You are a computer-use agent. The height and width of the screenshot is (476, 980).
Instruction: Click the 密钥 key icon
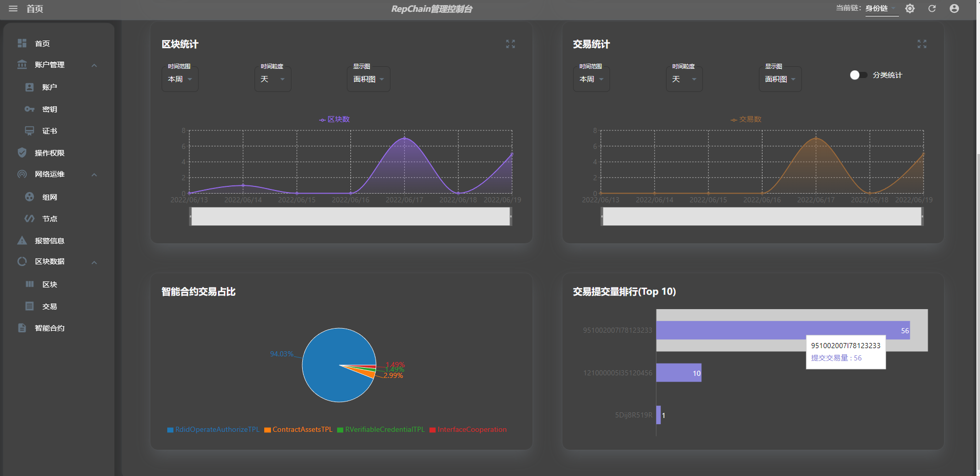[x=30, y=109]
